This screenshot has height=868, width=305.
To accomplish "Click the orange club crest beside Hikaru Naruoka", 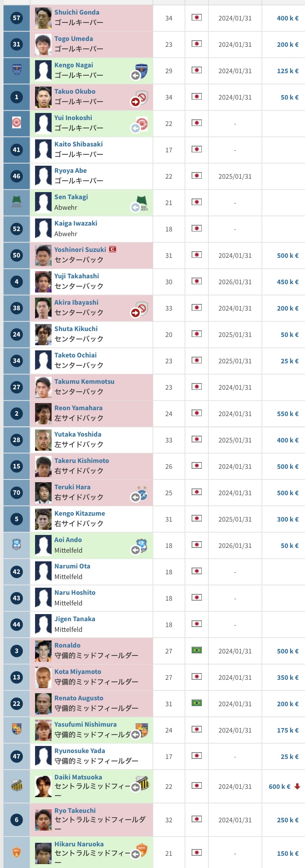I will click(x=141, y=850).
